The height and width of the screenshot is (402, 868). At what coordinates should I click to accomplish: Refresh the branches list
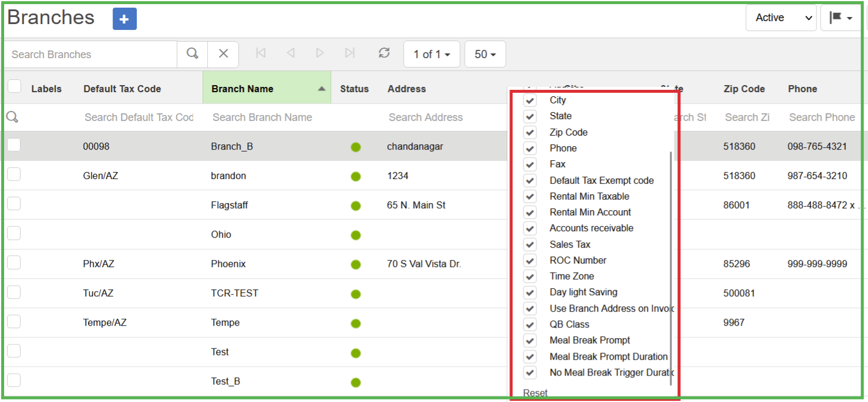(384, 53)
